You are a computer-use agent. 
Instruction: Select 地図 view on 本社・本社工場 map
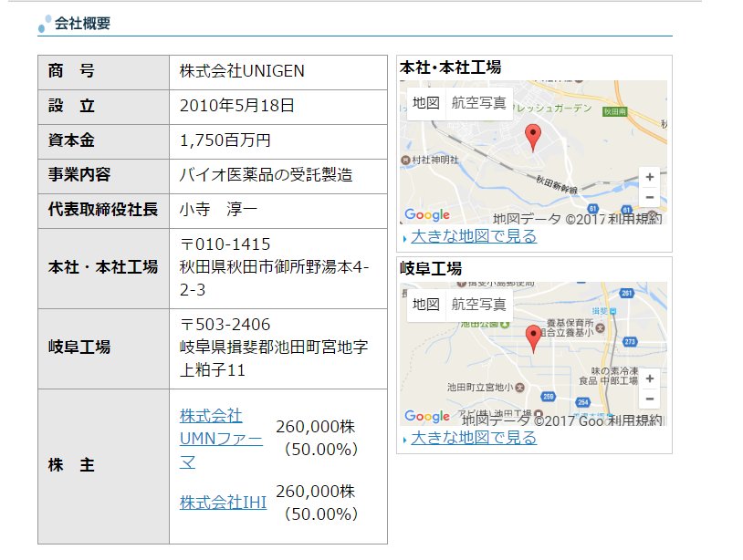coord(425,103)
